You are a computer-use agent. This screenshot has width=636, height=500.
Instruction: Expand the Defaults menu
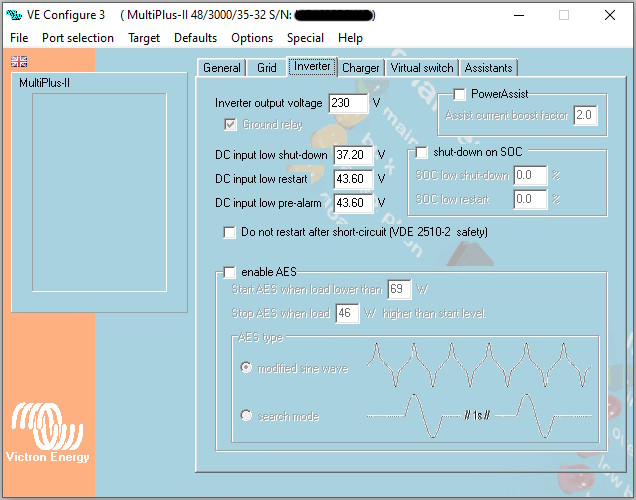point(195,38)
